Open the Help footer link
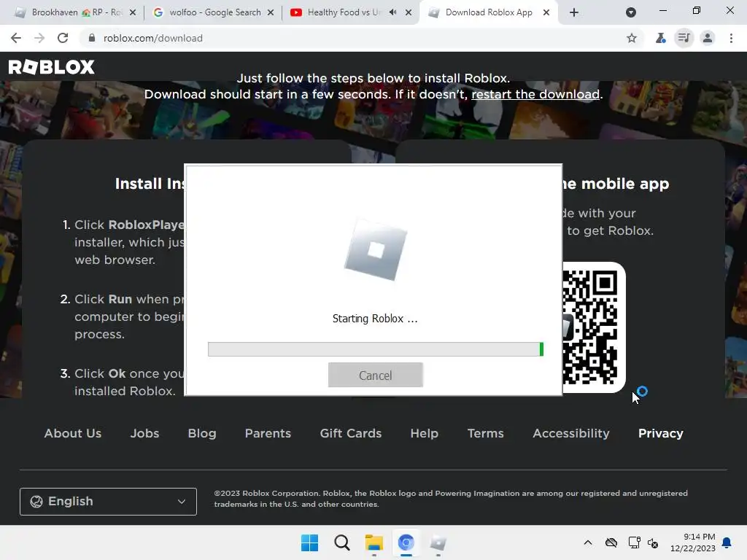Image resolution: width=747 pixels, height=560 pixels. pos(424,433)
